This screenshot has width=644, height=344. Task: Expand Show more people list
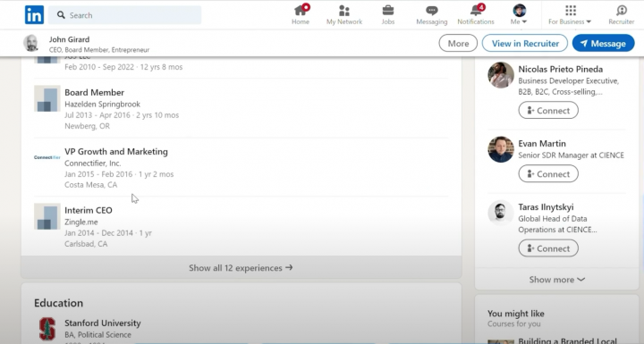(x=557, y=280)
